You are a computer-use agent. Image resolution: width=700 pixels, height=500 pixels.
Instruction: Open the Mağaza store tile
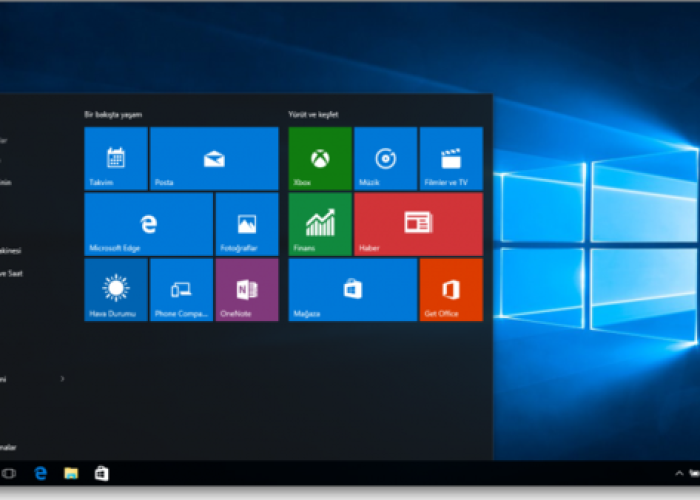(x=353, y=290)
